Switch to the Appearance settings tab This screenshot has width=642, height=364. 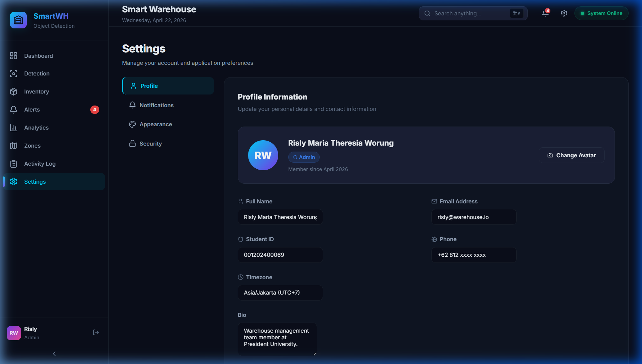click(155, 124)
